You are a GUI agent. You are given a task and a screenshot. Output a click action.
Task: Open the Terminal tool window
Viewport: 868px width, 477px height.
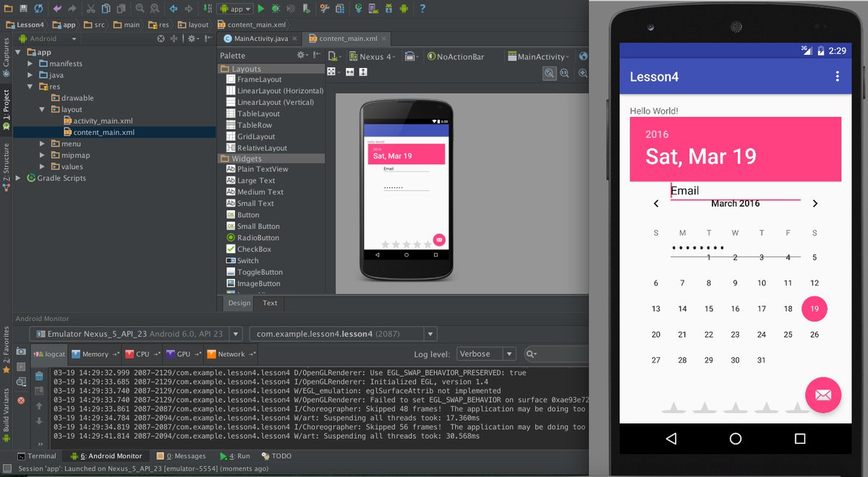37,456
